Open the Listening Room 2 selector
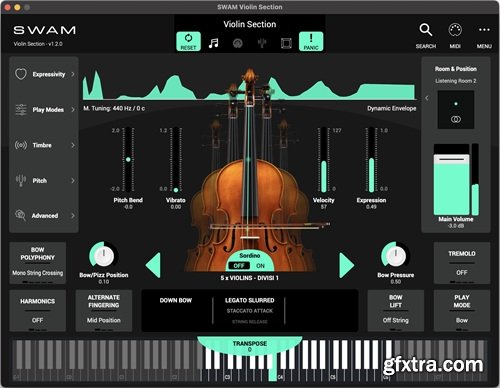The height and width of the screenshot is (388, 500). [x=455, y=81]
